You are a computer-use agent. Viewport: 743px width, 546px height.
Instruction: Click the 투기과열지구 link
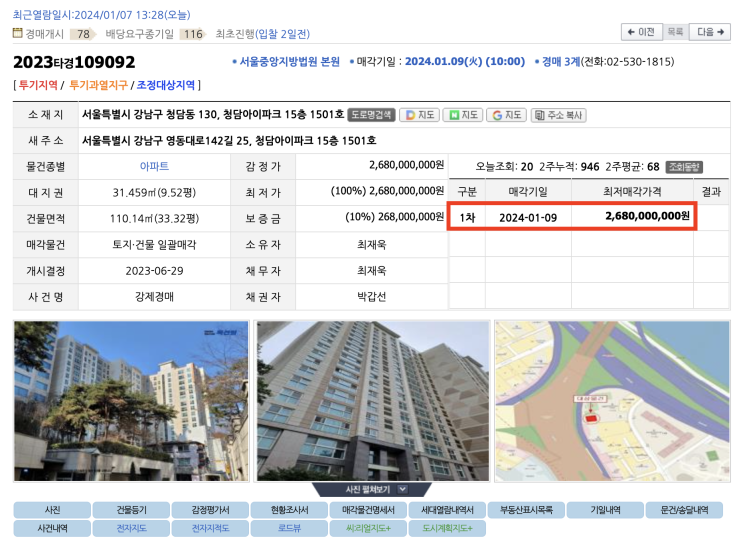click(x=98, y=85)
